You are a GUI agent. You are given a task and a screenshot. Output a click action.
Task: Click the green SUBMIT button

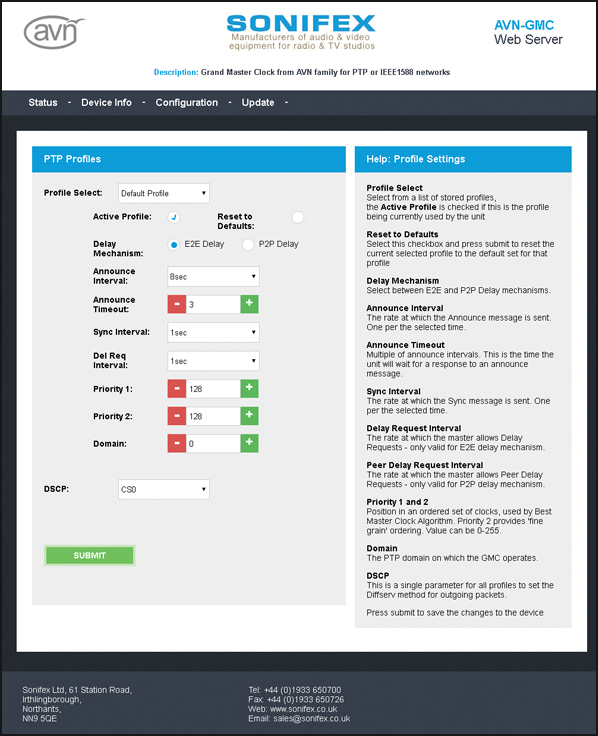pyautogui.click(x=90, y=555)
